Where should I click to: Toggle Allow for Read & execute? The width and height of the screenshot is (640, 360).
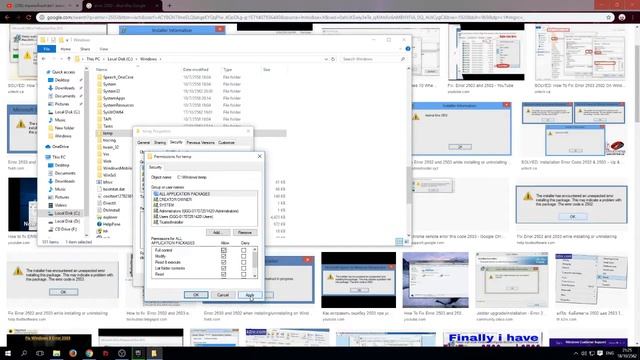tap(223, 262)
